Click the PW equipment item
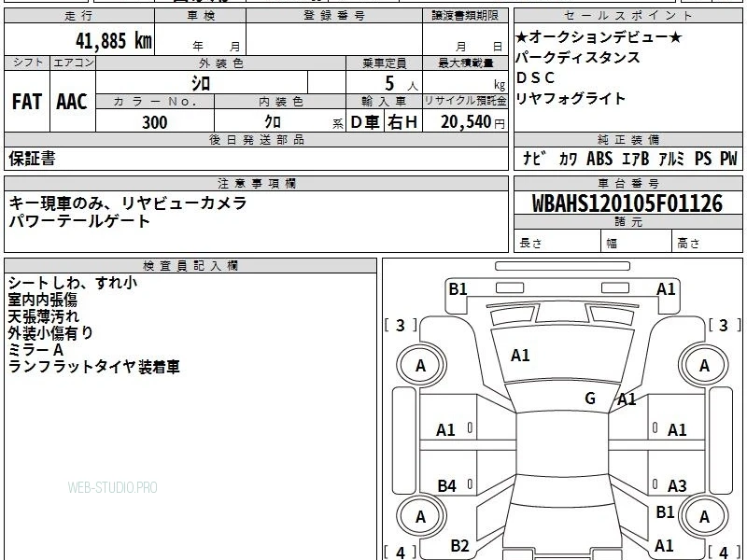Viewport: 747px width, 560px height. click(x=728, y=158)
